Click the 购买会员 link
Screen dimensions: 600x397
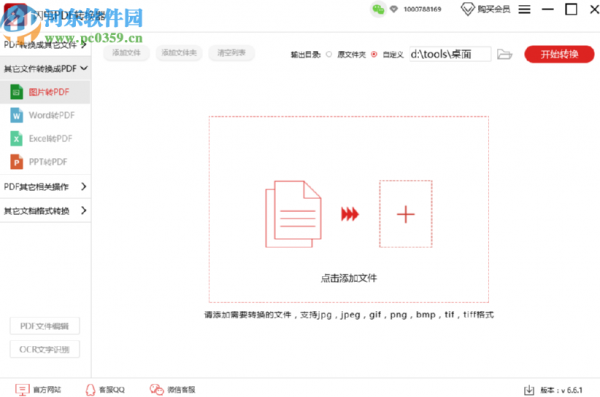494,9
